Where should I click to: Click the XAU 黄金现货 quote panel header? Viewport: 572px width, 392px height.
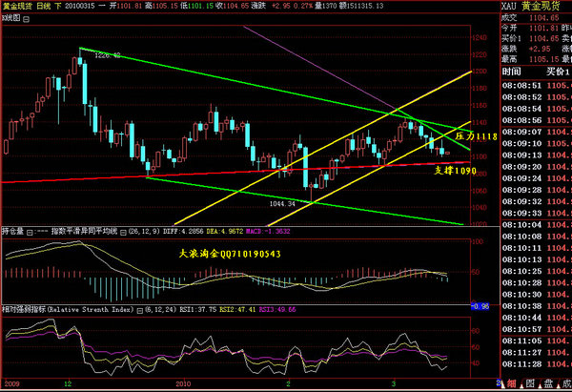(x=534, y=6)
